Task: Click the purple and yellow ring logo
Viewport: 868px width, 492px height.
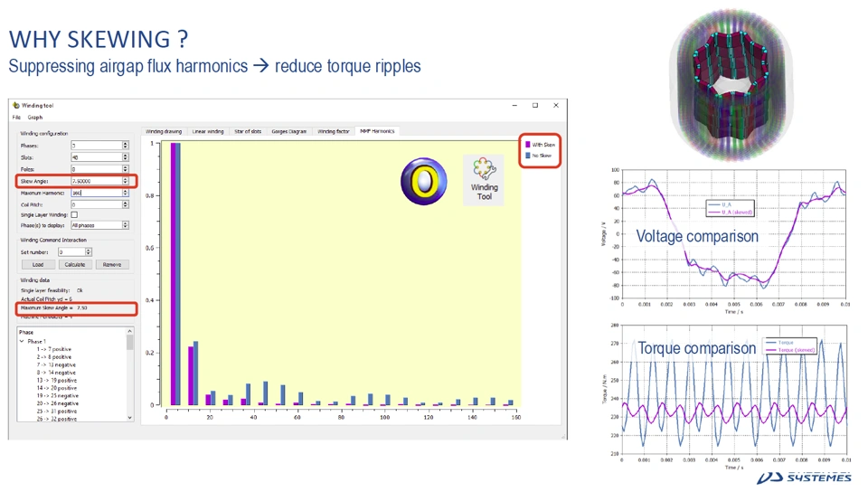Action: click(423, 182)
